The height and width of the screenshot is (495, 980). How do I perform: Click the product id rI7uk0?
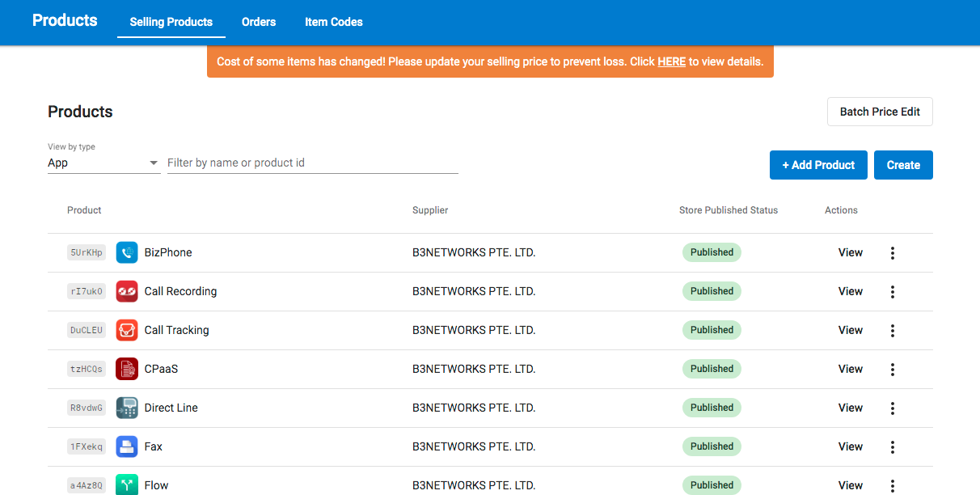87,291
